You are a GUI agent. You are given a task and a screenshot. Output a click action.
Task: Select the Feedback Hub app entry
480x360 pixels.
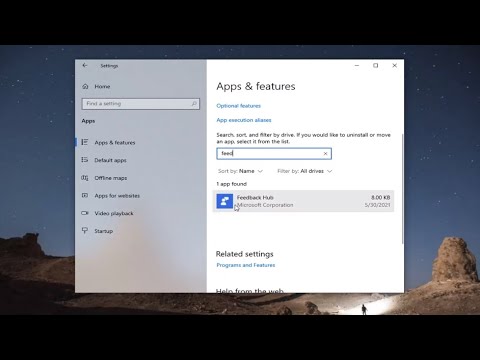(x=303, y=201)
